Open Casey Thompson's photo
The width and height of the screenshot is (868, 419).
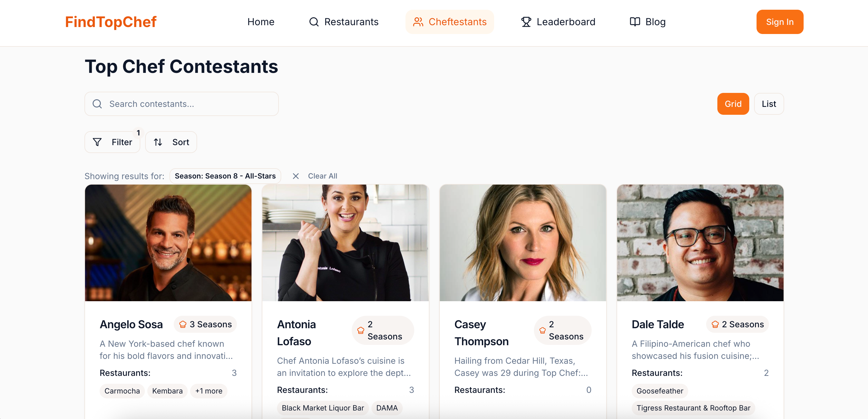click(523, 243)
